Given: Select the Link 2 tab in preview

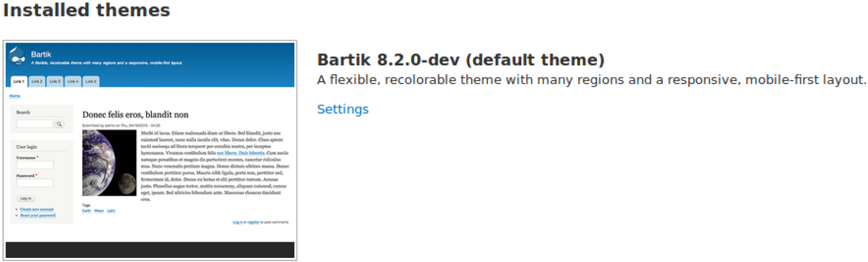Looking at the screenshot, I should pos(37,81).
